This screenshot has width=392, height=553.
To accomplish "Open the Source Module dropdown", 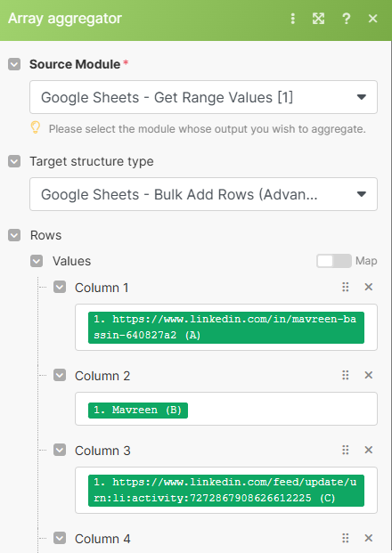I will tap(204, 97).
